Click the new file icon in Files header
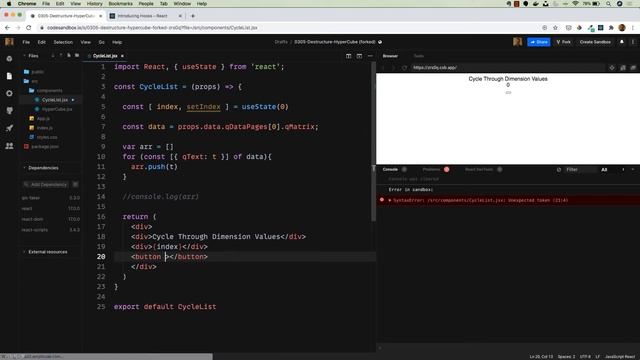This screenshot has width=640, height=360. click(x=69, y=56)
